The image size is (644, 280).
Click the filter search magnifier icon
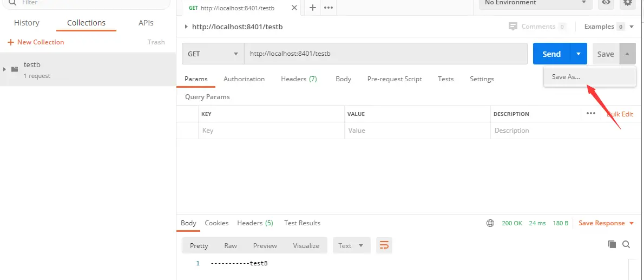[12, 3]
